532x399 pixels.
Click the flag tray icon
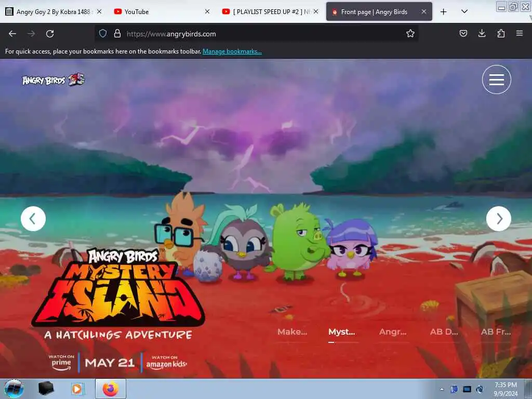pos(454,389)
